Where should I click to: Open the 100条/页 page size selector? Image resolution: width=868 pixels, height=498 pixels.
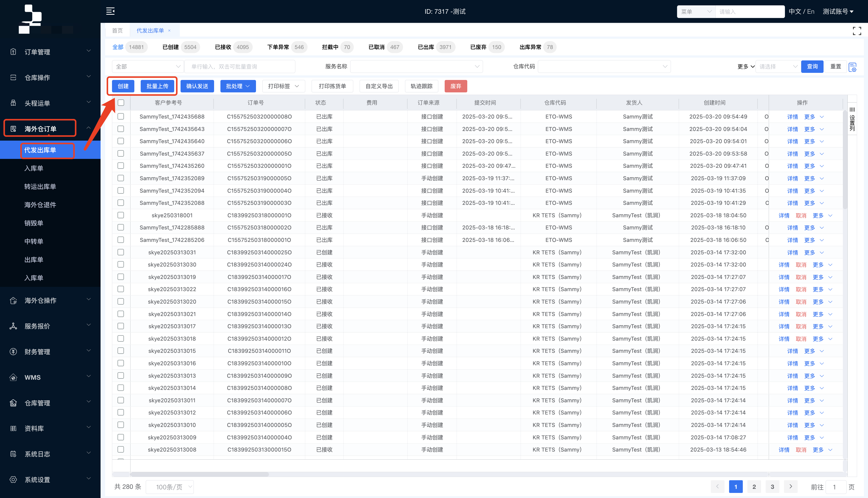[170, 487]
